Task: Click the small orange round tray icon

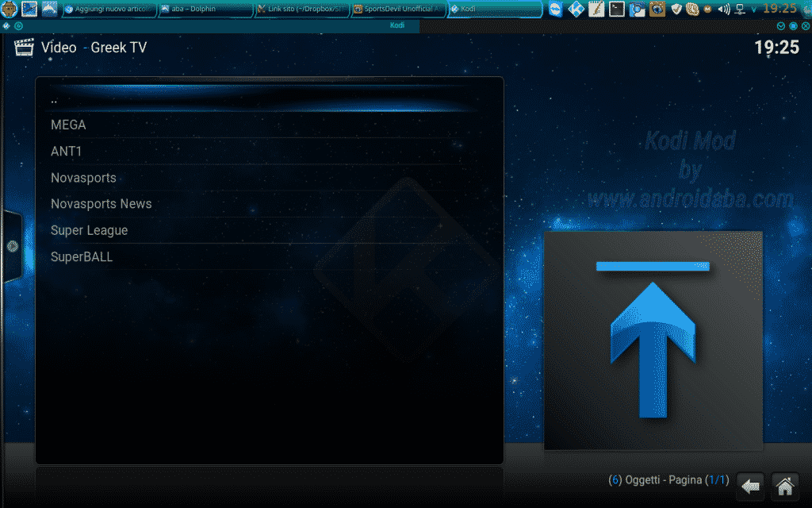Action: [707, 9]
